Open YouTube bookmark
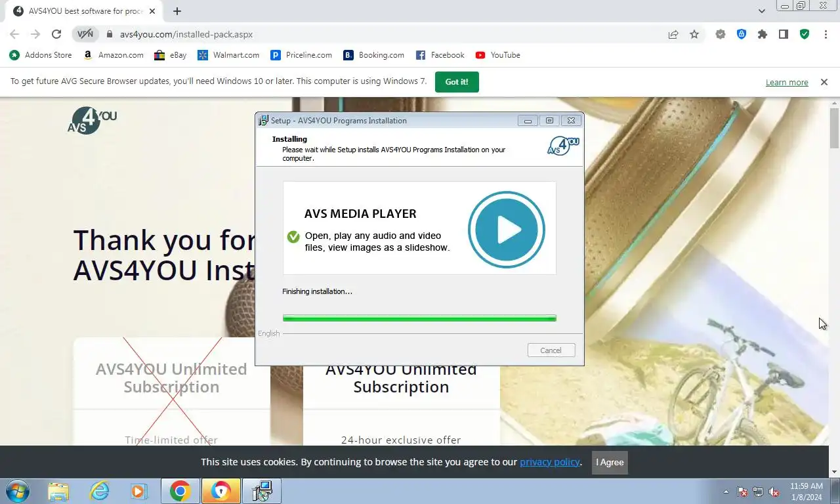 coord(498,55)
